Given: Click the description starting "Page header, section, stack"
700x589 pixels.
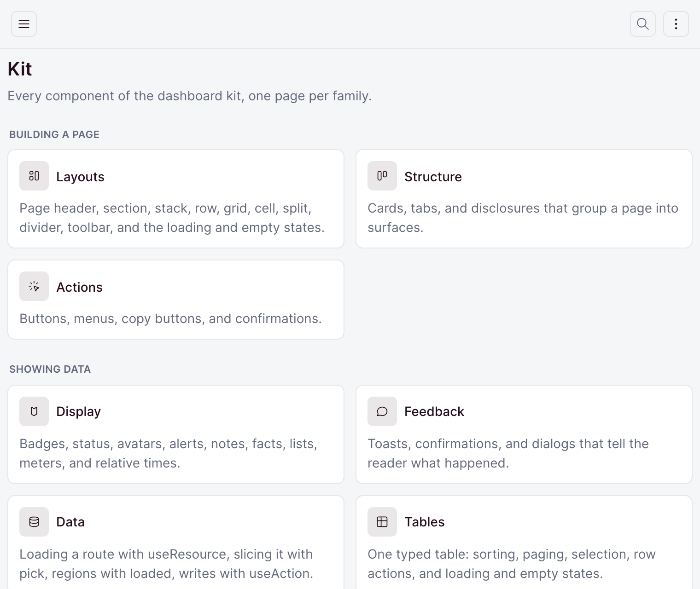Looking at the screenshot, I should click(172, 218).
